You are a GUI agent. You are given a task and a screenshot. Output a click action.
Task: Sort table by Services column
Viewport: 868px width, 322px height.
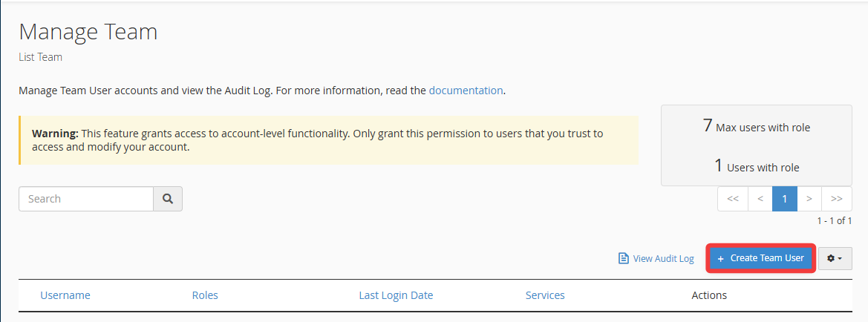pyautogui.click(x=545, y=295)
